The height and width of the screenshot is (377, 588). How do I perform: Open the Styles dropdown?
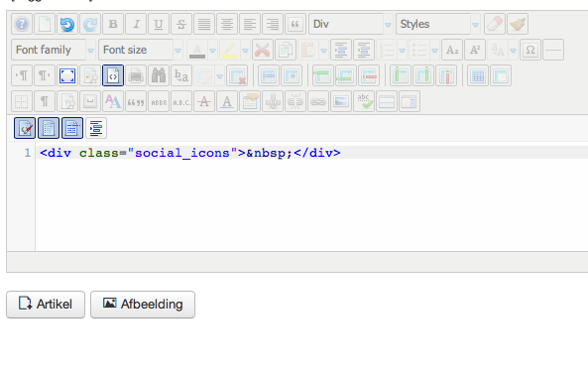[x=437, y=25]
